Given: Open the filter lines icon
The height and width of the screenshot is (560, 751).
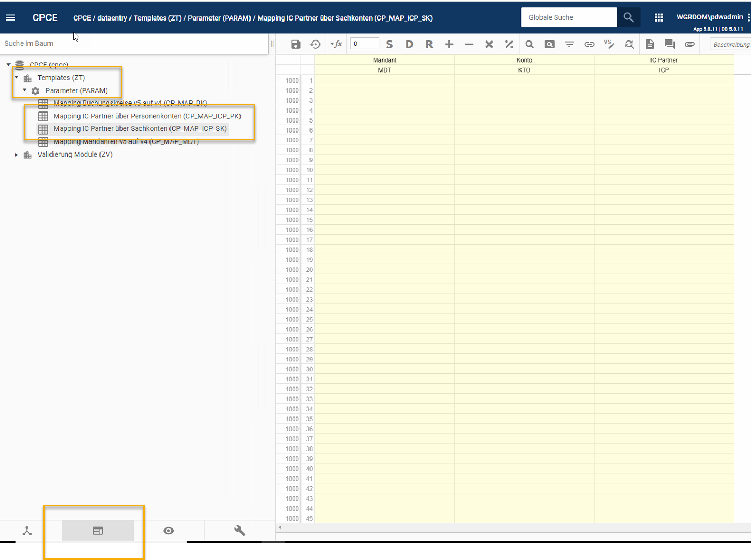Looking at the screenshot, I should pos(569,45).
